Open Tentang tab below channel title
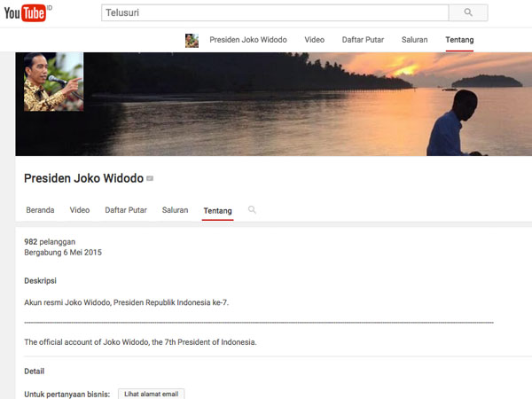Viewport: 532px width, 399px height. pyautogui.click(x=218, y=211)
